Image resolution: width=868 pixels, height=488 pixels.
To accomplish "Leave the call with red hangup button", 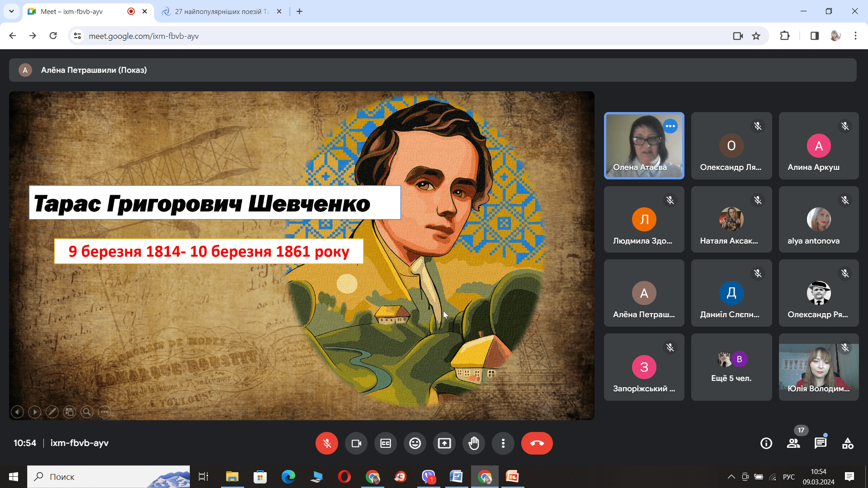I will click(x=537, y=443).
